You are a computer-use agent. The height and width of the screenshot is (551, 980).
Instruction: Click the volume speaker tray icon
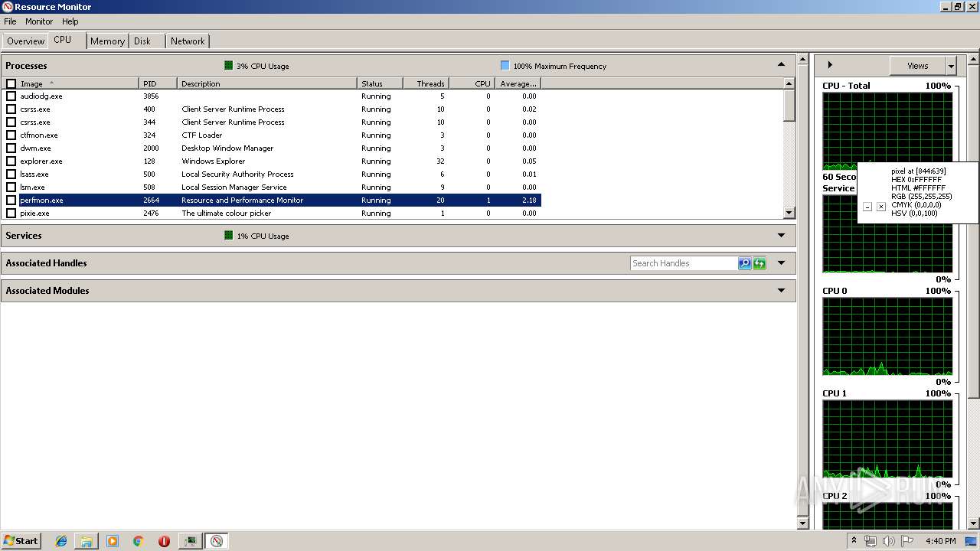pos(889,541)
